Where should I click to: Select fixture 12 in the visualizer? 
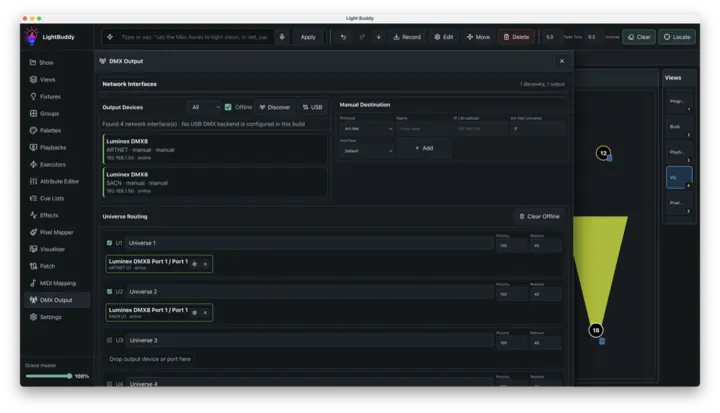(603, 153)
